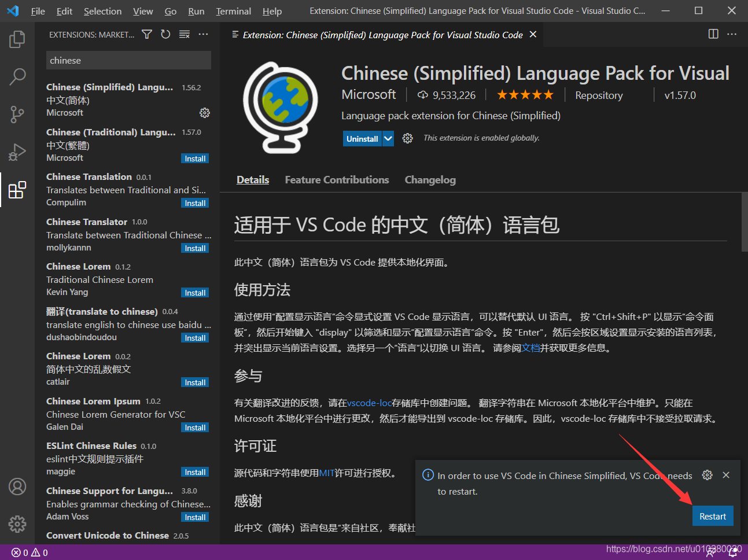The width and height of the screenshot is (748, 560).
Task: Dismiss the restart notification
Action: pyautogui.click(x=726, y=475)
